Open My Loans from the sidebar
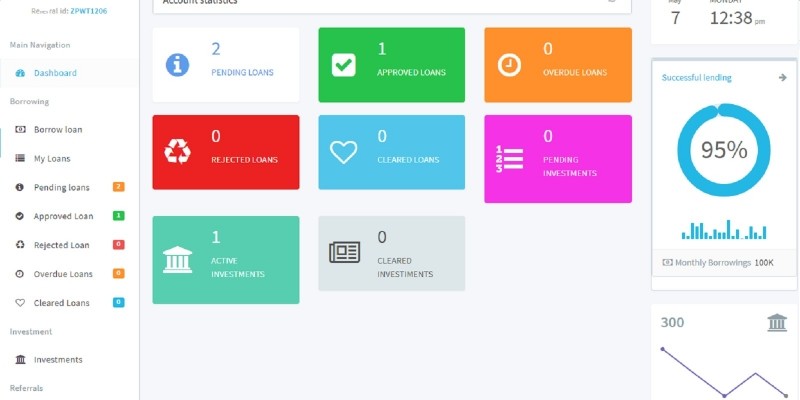The width and height of the screenshot is (800, 400). pyautogui.click(x=52, y=158)
